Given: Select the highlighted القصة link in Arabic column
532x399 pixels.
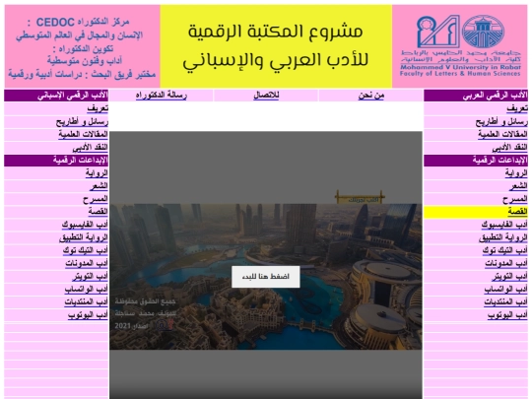Looking at the screenshot, I should pos(518,212).
